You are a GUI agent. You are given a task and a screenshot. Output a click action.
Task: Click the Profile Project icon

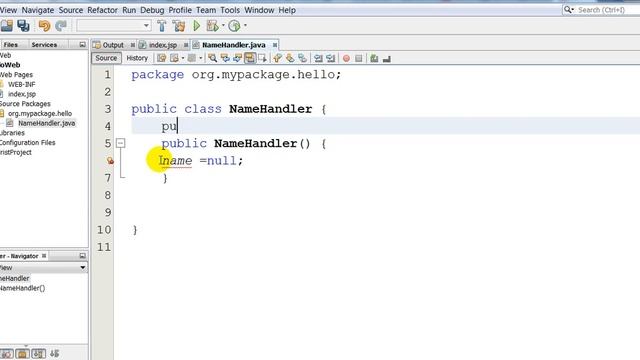click(x=234, y=26)
